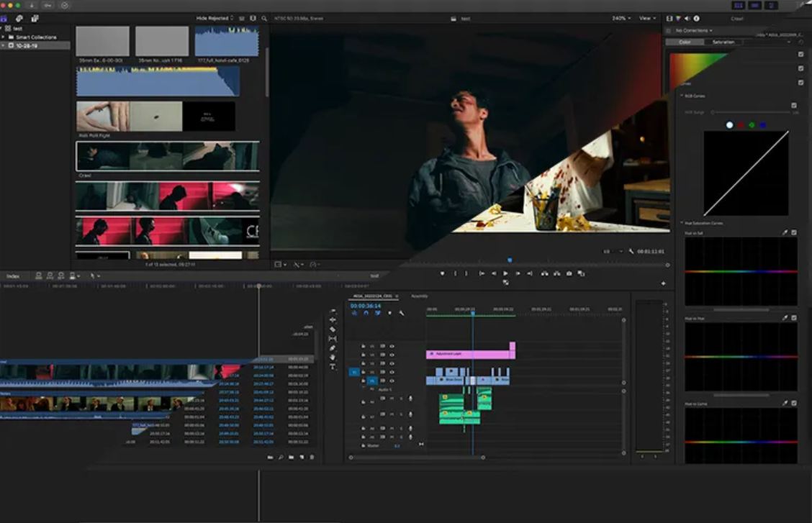Image resolution: width=812 pixels, height=523 pixels.
Task: Open the color inspector icon
Action: pyautogui.click(x=678, y=18)
